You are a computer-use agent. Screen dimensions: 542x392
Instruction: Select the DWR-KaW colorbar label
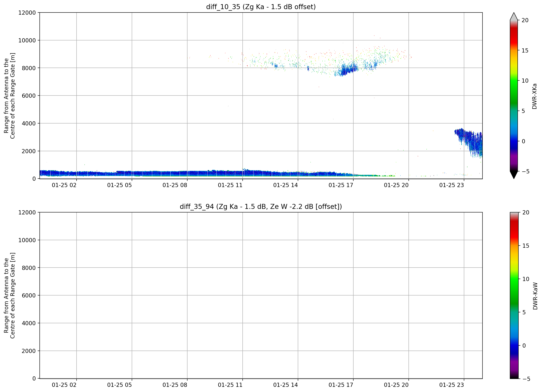[535, 296]
